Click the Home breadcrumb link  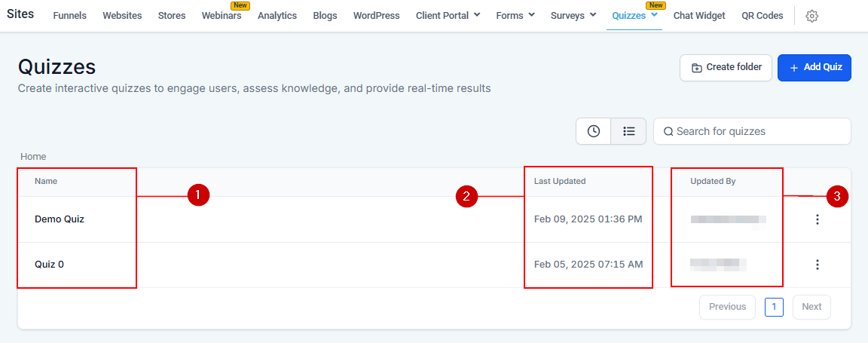(33, 157)
